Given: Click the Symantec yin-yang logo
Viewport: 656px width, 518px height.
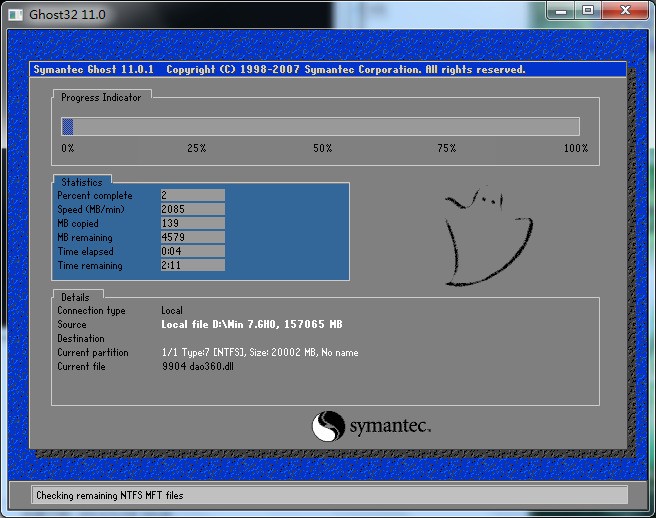Looking at the screenshot, I should point(328,427).
